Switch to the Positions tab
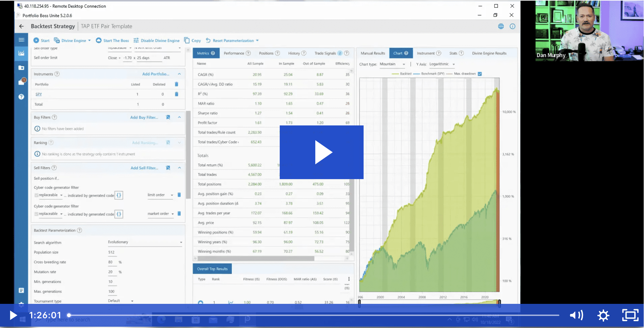The width and height of the screenshot is (644, 328). pyautogui.click(x=269, y=53)
